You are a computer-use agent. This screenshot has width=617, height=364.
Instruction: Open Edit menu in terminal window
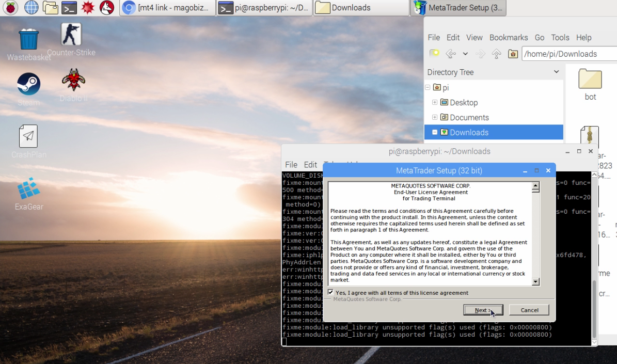coord(310,165)
